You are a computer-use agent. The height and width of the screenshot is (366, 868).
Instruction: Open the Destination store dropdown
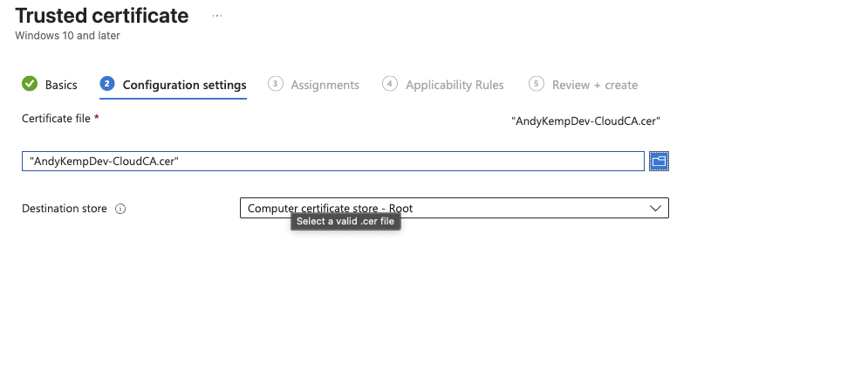click(454, 208)
